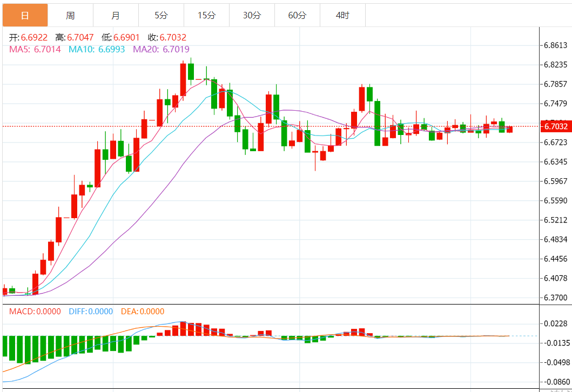The width and height of the screenshot is (572, 392).
Task: Click the opening price 开:6.6922
Action: [29, 38]
